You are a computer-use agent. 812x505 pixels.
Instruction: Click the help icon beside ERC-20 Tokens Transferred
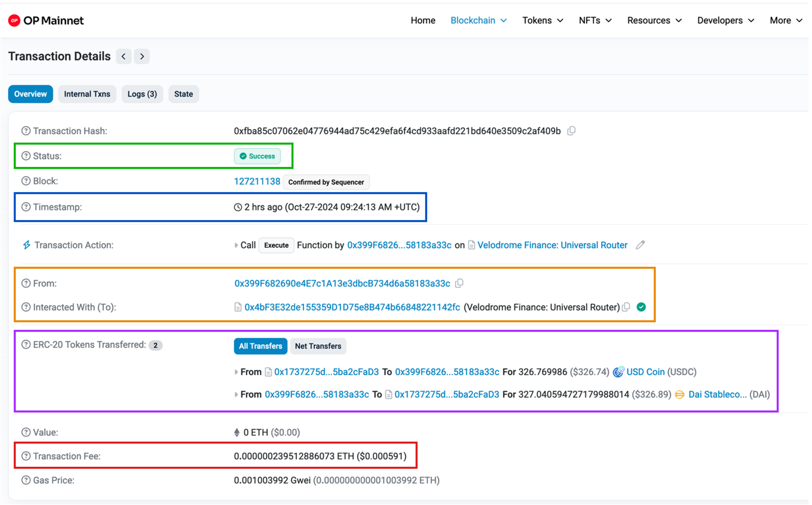(26, 345)
